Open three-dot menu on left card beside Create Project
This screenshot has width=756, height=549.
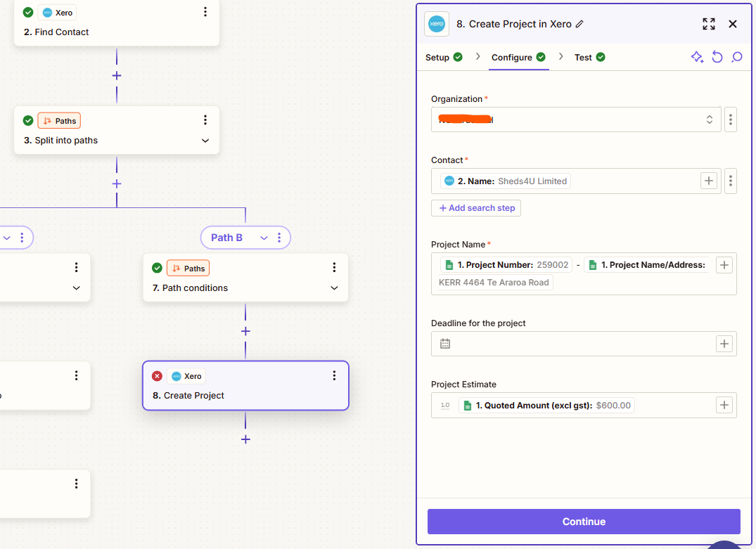pos(76,375)
